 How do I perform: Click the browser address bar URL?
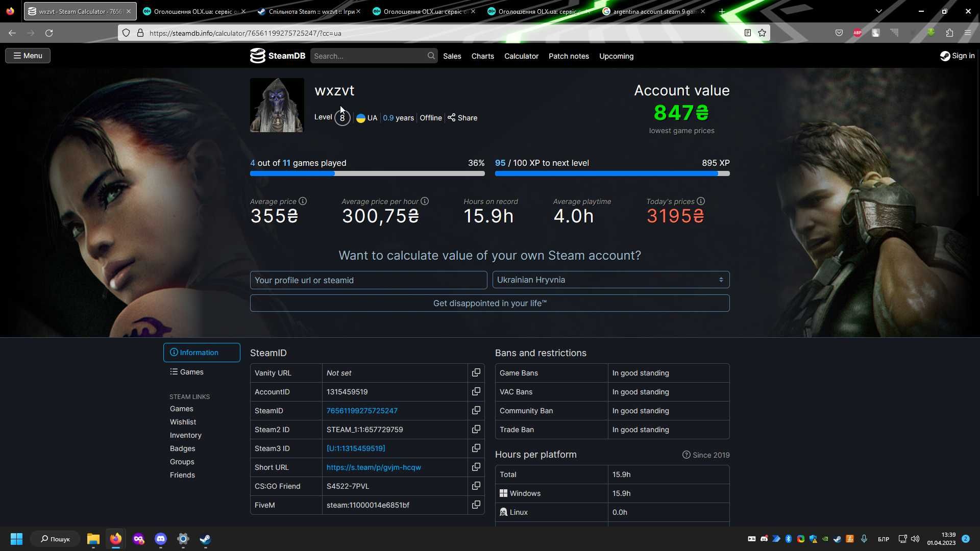(x=245, y=33)
